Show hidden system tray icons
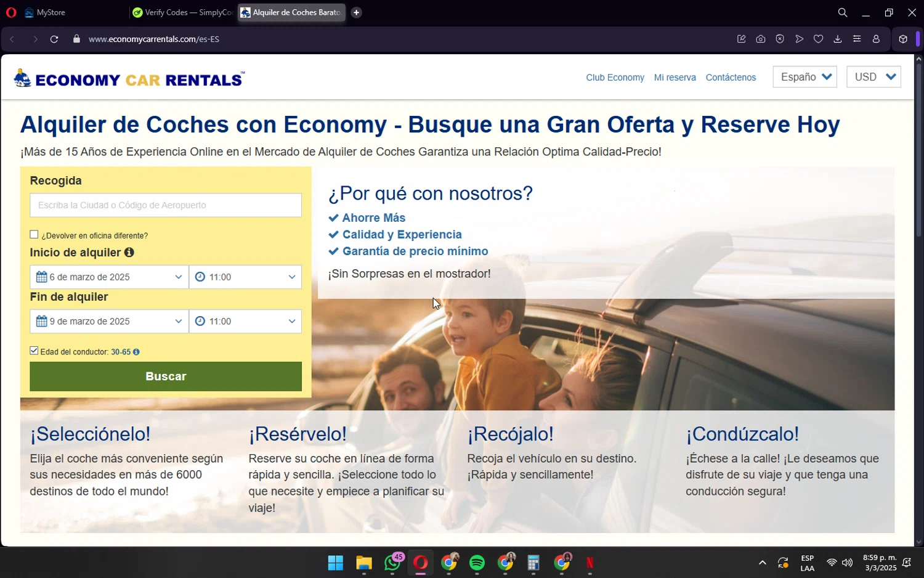This screenshot has width=924, height=578. click(x=762, y=563)
